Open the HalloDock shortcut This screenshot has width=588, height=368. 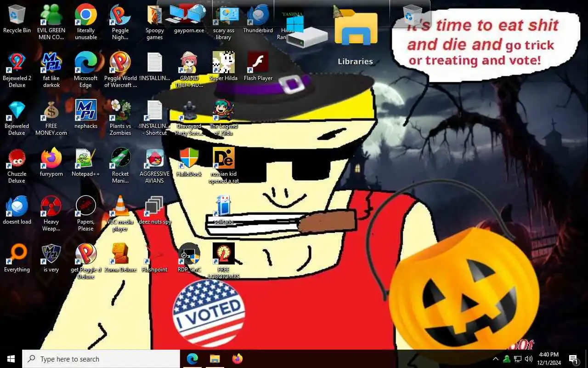pyautogui.click(x=189, y=162)
